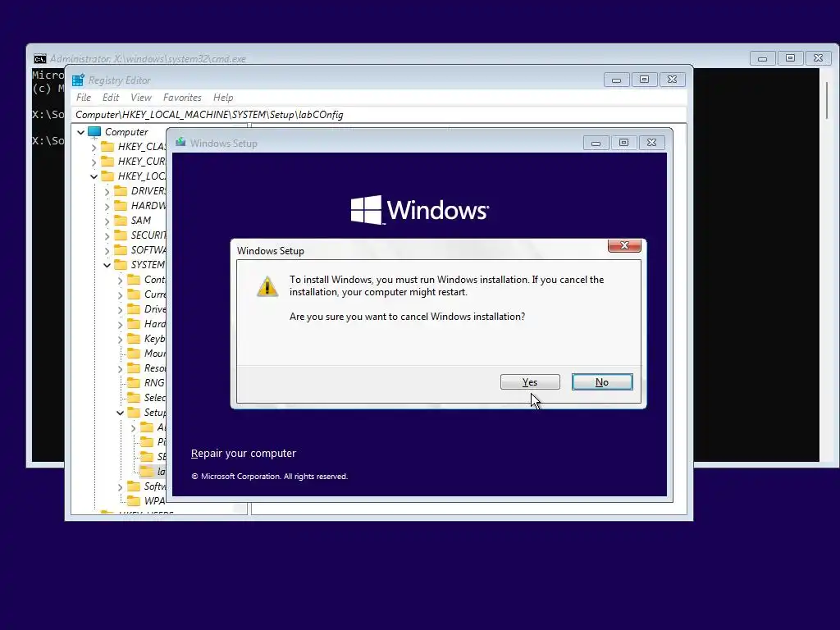Open the Edit menu in Registry Editor
Viewport: 840px width, 630px height.
tap(111, 98)
